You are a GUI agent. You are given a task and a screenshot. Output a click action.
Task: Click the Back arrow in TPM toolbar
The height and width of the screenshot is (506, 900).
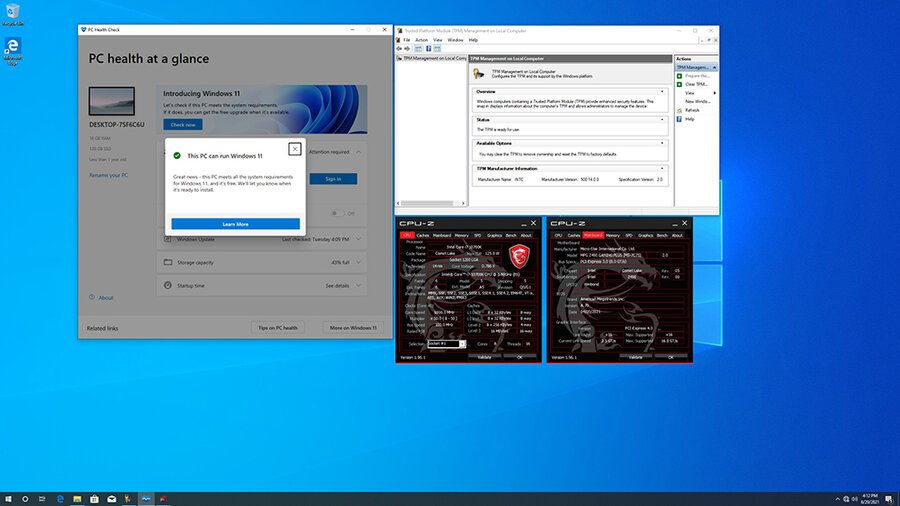click(401, 48)
